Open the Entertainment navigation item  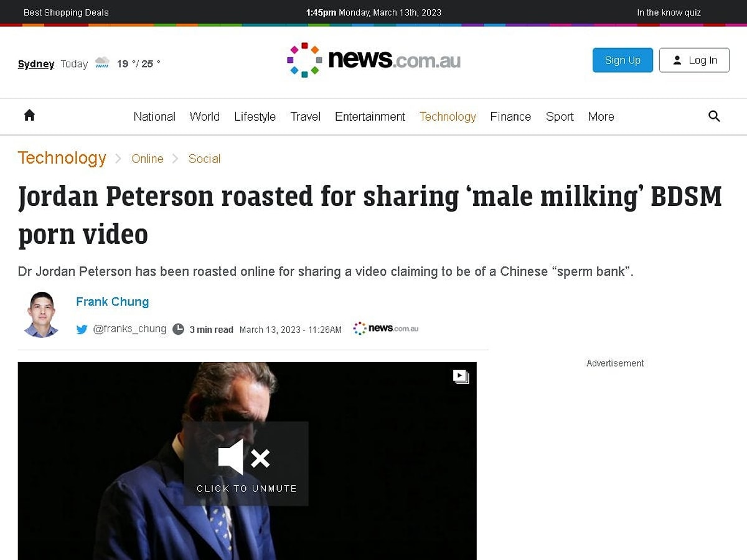(370, 116)
